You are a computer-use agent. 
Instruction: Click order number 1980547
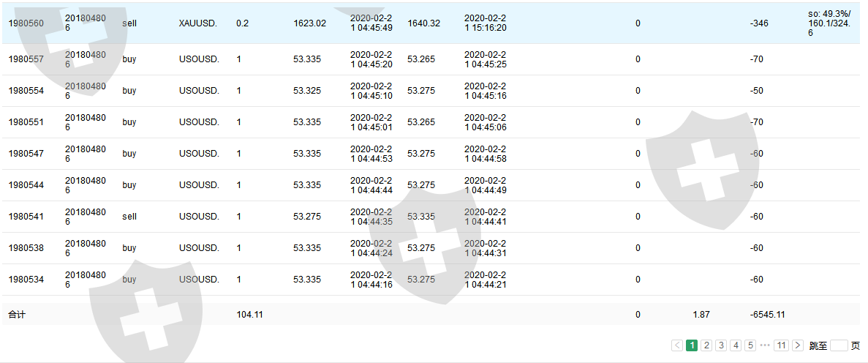pyautogui.click(x=26, y=154)
